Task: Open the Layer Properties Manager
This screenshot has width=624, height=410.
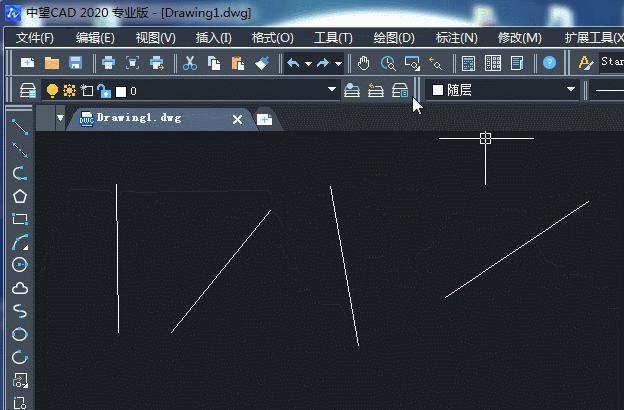Action: [28, 91]
